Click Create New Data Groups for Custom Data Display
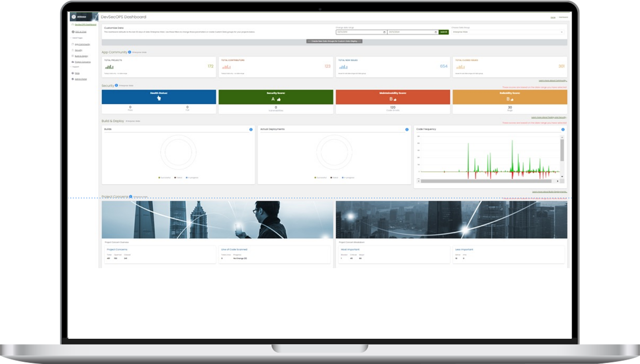Viewport: 640px width, 364px height. pyautogui.click(x=335, y=41)
